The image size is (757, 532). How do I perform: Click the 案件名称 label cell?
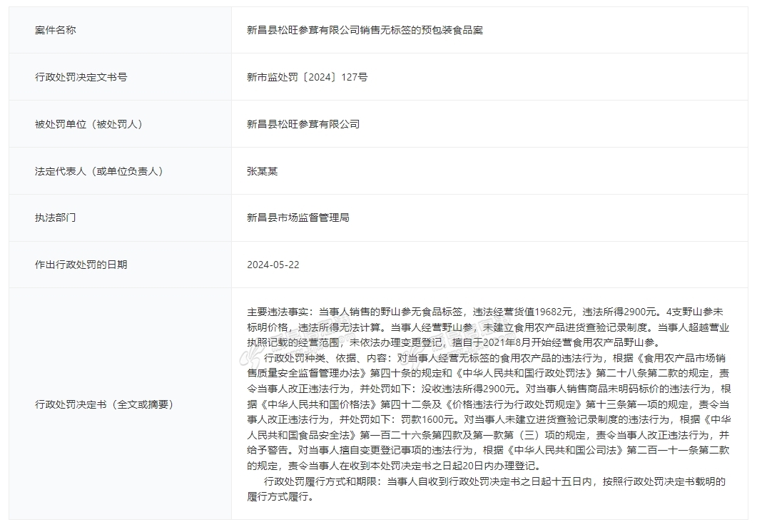(56, 30)
